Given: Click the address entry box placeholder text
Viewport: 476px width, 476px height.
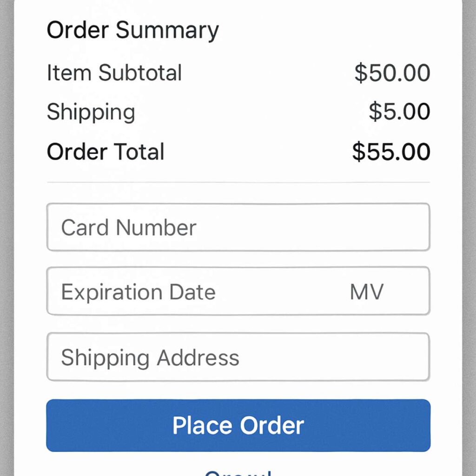Looking at the screenshot, I should click(x=149, y=357).
